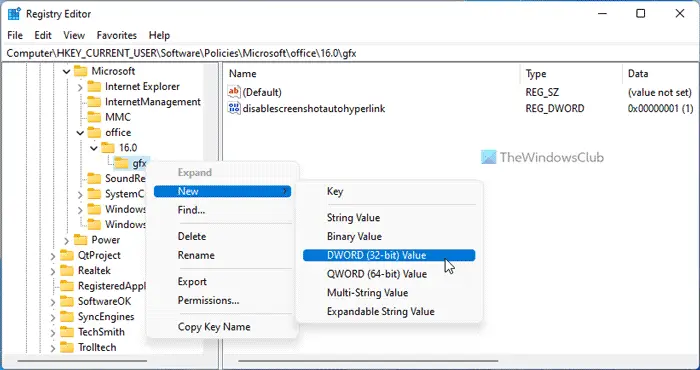The image size is (700, 370).
Task: Expand the QtProject key
Action: point(53,256)
